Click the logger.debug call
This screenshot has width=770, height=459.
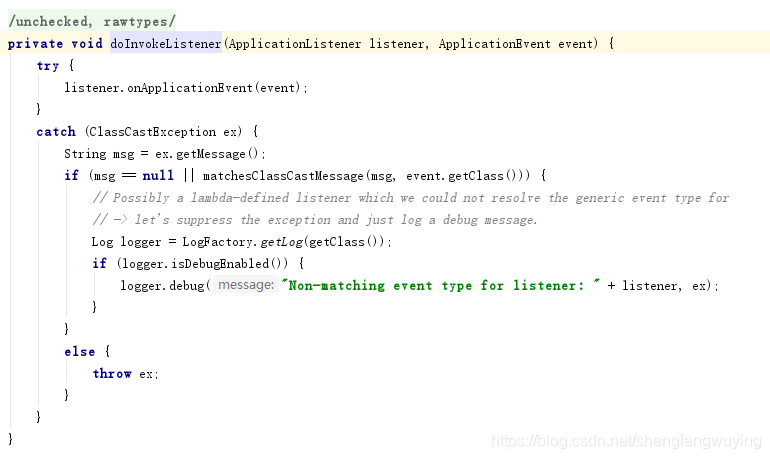163,286
